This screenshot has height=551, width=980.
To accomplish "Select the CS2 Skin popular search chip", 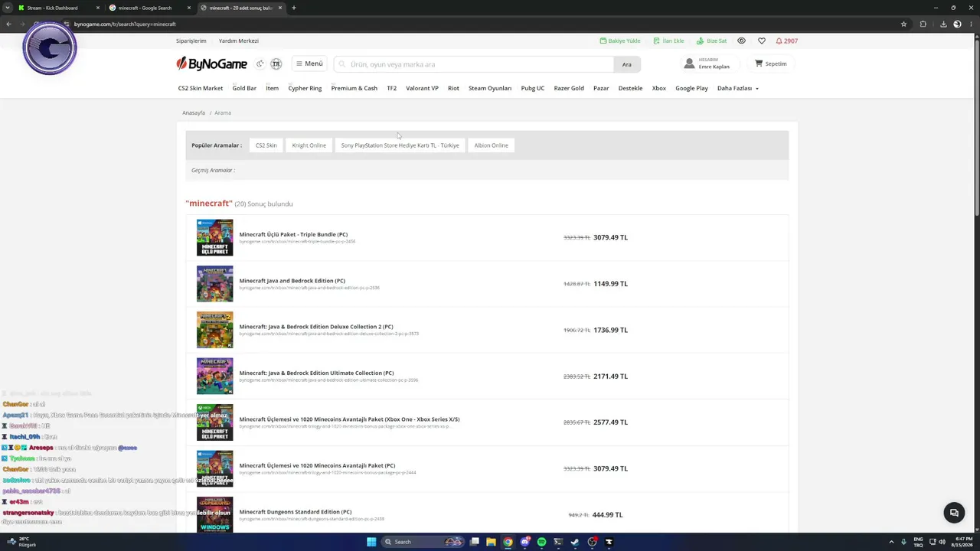I will (x=266, y=145).
